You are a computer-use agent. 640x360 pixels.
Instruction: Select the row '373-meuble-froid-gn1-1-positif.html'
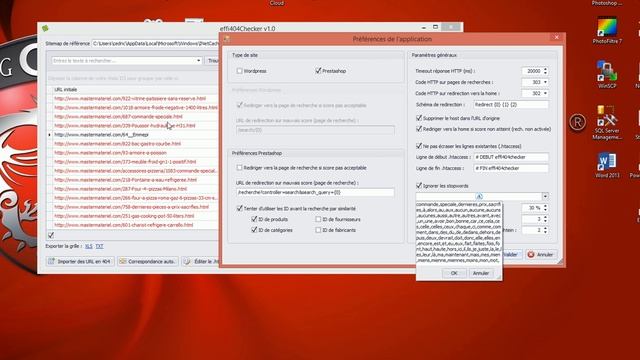tap(135, 162)
